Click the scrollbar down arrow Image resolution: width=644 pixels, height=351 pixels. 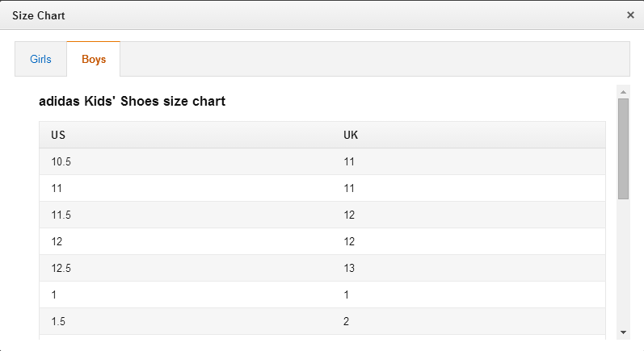tap(624, 332)
